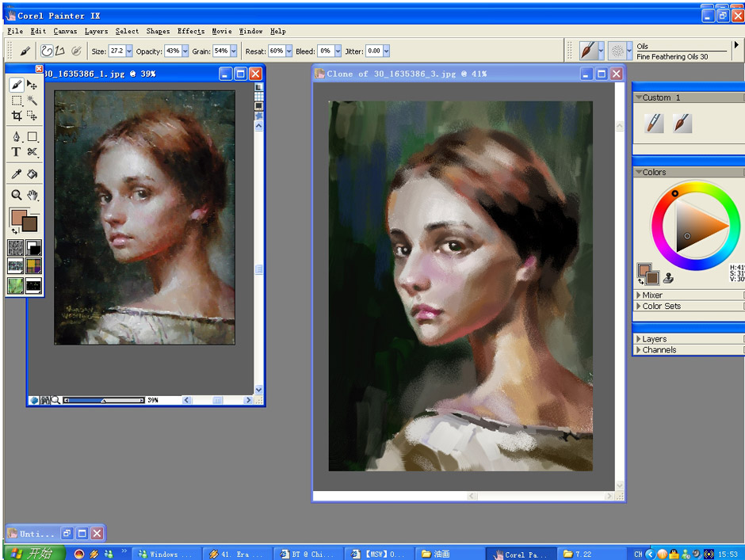Viewport: 745px width, 560px height.
Task: Click the Opacity value field
Action: (x=173, y=51)
